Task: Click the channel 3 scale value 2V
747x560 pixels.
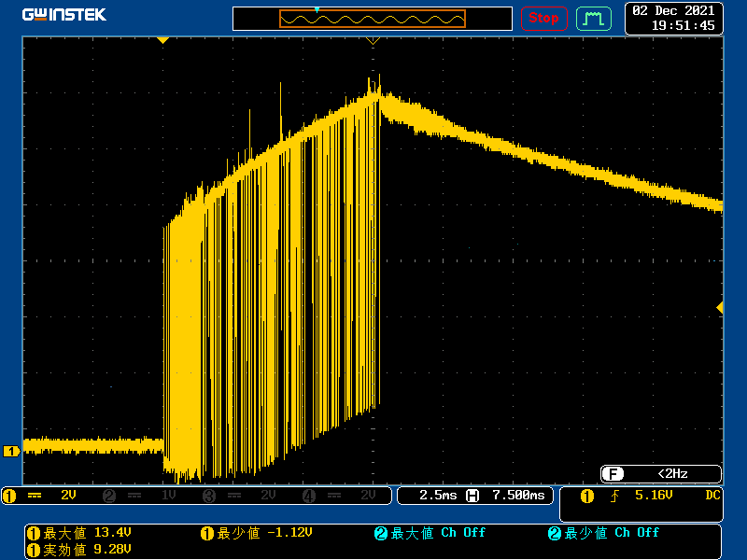Action: pyautogui.click(x=268, y=496)
